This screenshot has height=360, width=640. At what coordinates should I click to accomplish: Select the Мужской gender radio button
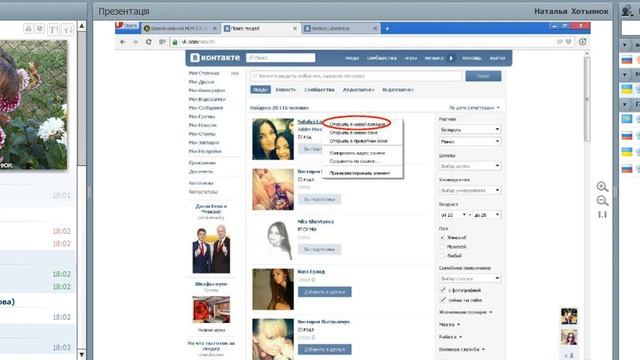coord(442,247)
